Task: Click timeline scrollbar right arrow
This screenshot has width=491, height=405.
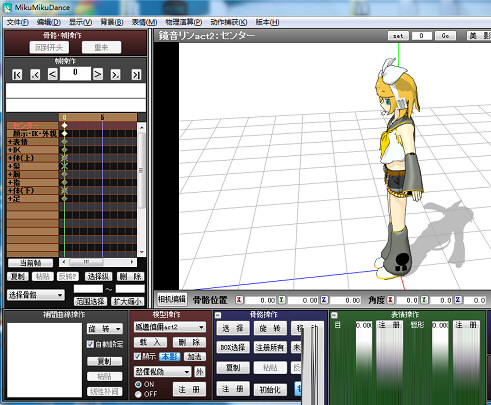Action: [132, 262]
